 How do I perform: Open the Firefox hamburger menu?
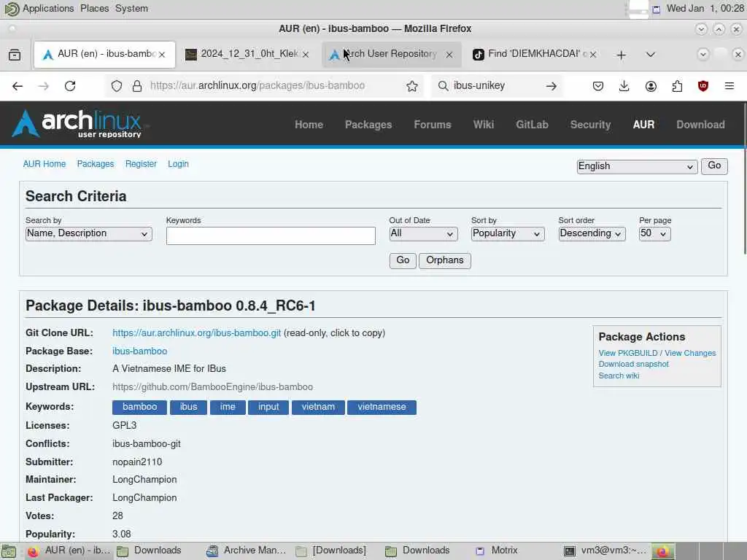click(729, 86)
